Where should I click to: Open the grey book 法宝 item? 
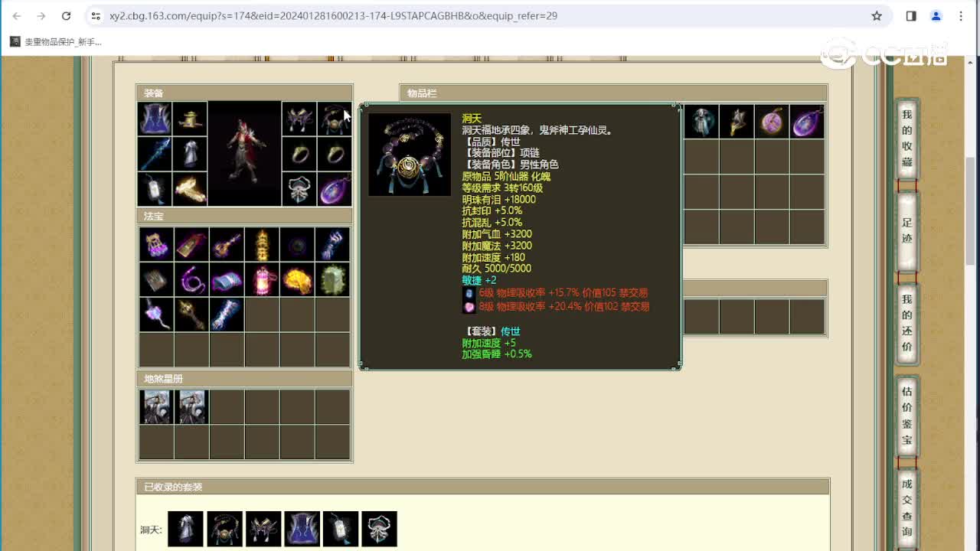pyautogui.click(x=156, y=279)
